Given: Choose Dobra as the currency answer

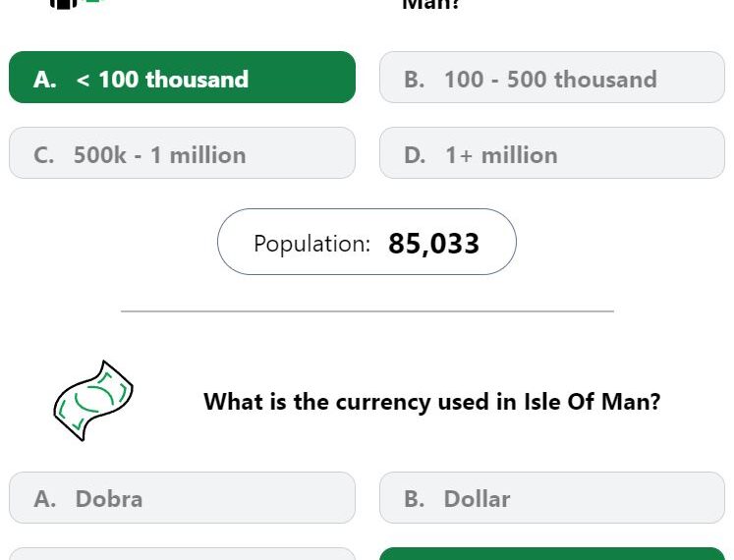Looking at the screenshot, I should (x=182, y=497).
